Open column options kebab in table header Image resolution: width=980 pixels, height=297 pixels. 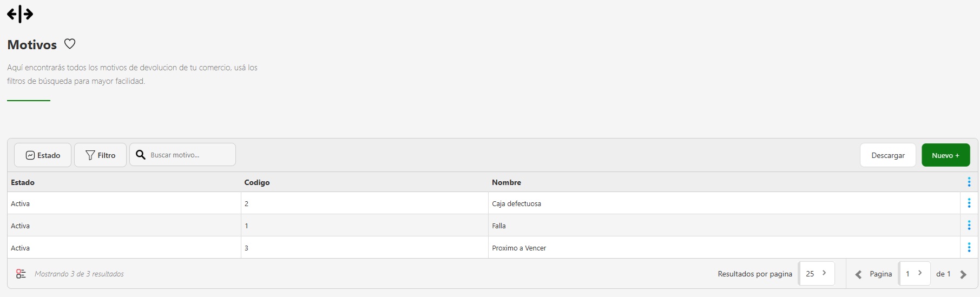(969, 182)
